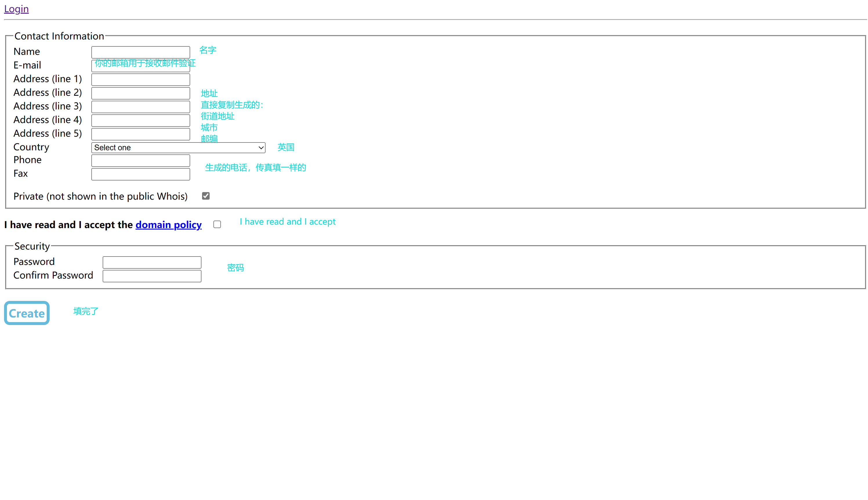This screenshot has width=868, height=500.
Task: Click the Address line 1 field
Action: coord(140,79)
